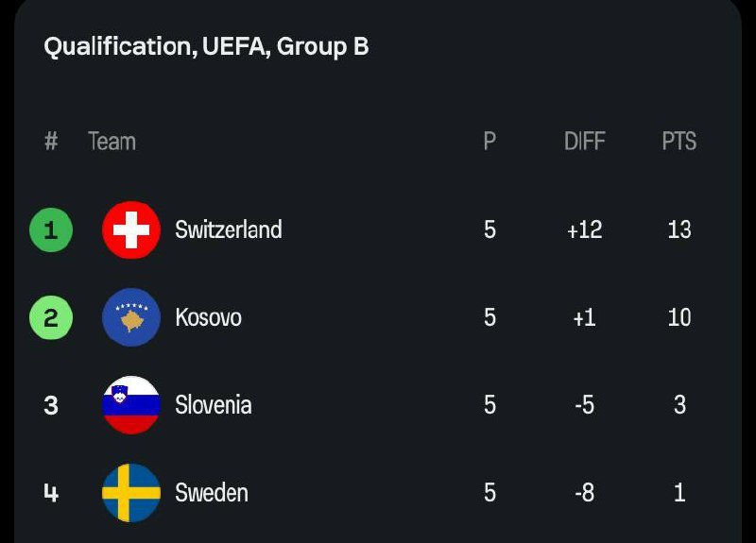Screen dimensions: 756x543
Task: Click the Slovenia flag icon
Action: click(x=131, y=405)
